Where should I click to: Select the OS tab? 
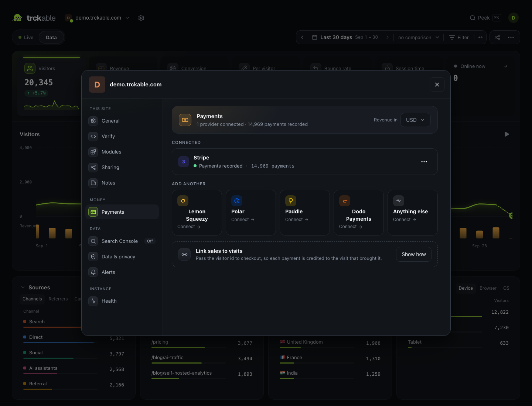[506, 288]
